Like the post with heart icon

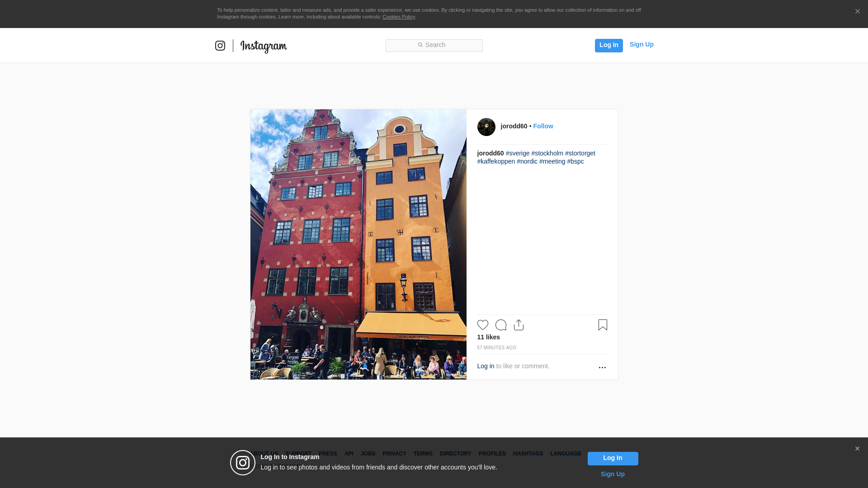(483, 325)
